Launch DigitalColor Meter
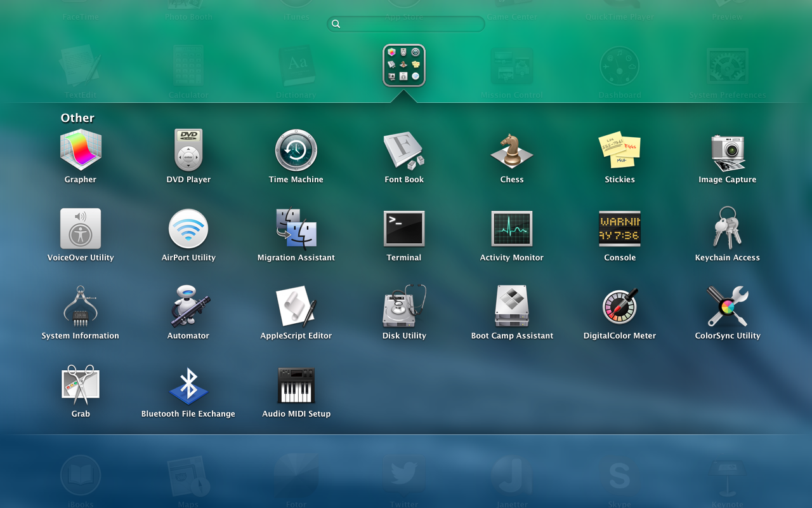812x508 pixels. tap(620, 306)
